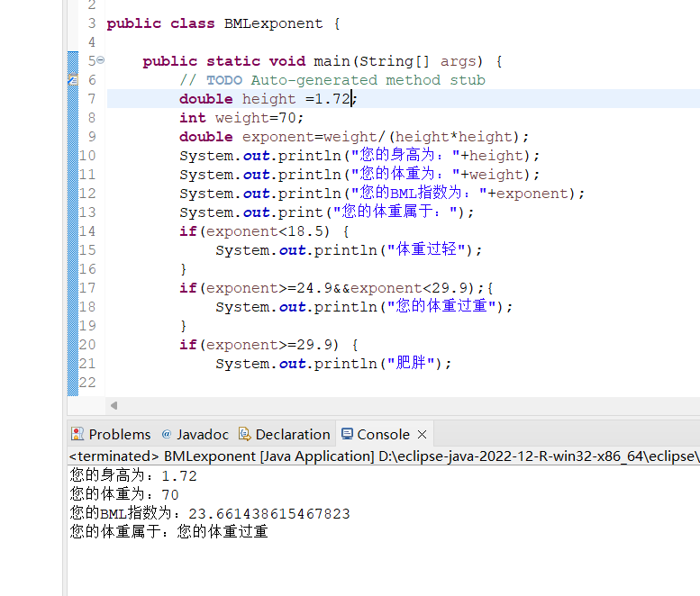
Task: Click println on line 10 with height
Action: (359, 155)
